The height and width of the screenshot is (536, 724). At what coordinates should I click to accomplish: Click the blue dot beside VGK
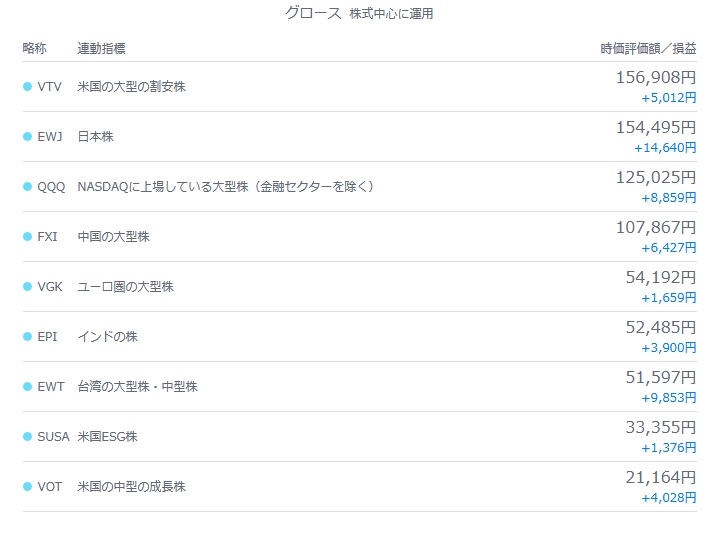pyautogui.click(x=28, y=287)
